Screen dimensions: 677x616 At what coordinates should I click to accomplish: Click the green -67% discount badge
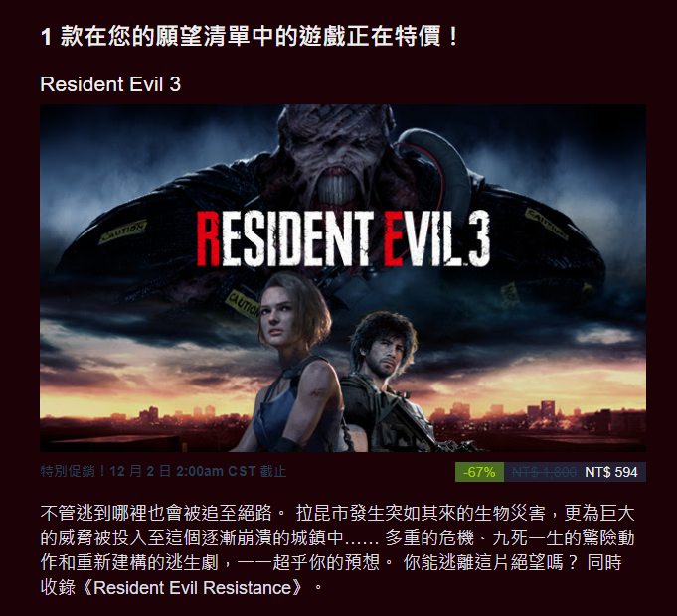(x=479, y=472)
